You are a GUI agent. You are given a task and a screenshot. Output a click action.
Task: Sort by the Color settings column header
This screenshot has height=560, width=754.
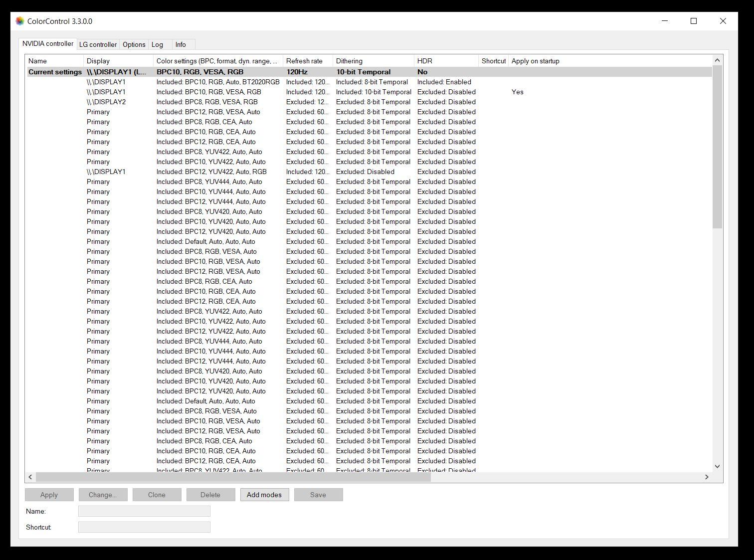coord(218,61)
